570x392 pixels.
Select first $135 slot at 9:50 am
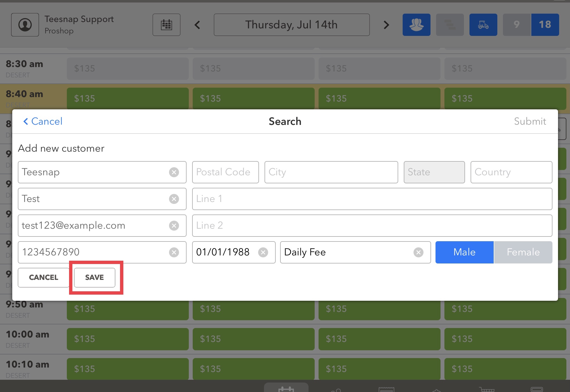click(128, 310)
